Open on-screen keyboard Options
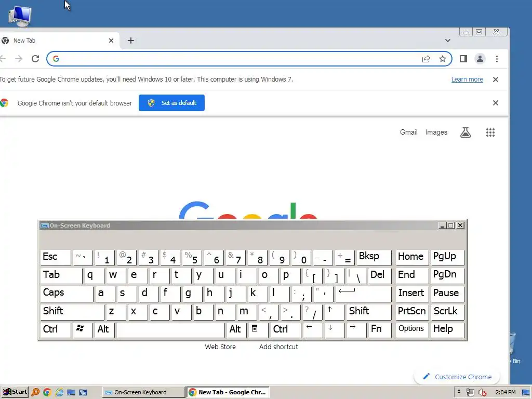The height and width of the screenshot is (399, 532). 412,330
